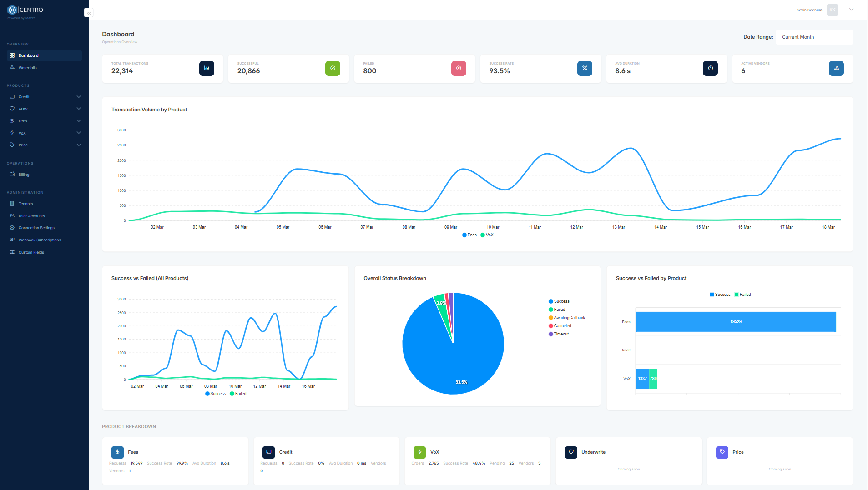Open the user account dropdown arrow

(851, 10)
